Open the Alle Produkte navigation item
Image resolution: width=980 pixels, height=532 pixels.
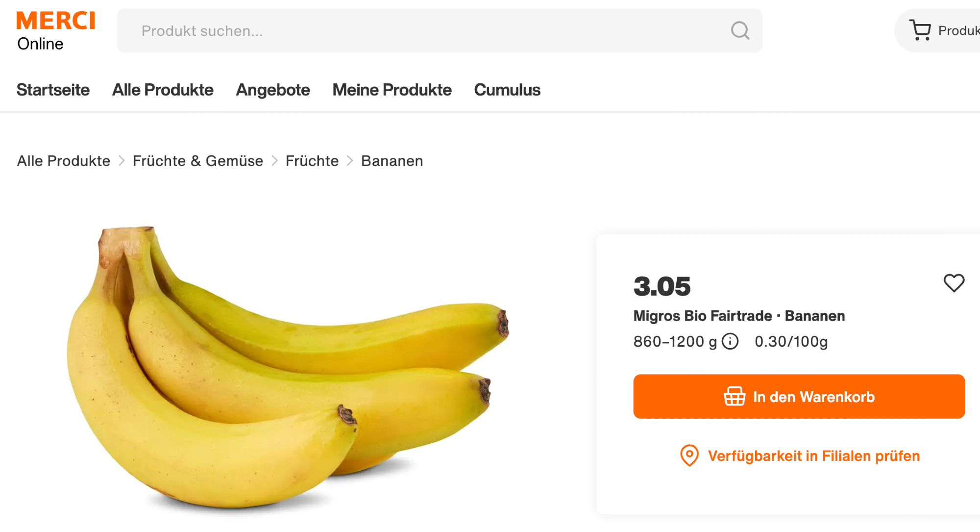click(x=163, y=90)
